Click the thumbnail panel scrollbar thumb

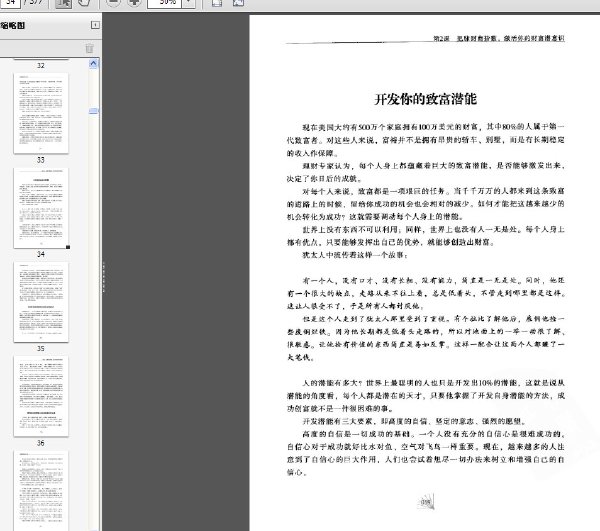(93, 111)
